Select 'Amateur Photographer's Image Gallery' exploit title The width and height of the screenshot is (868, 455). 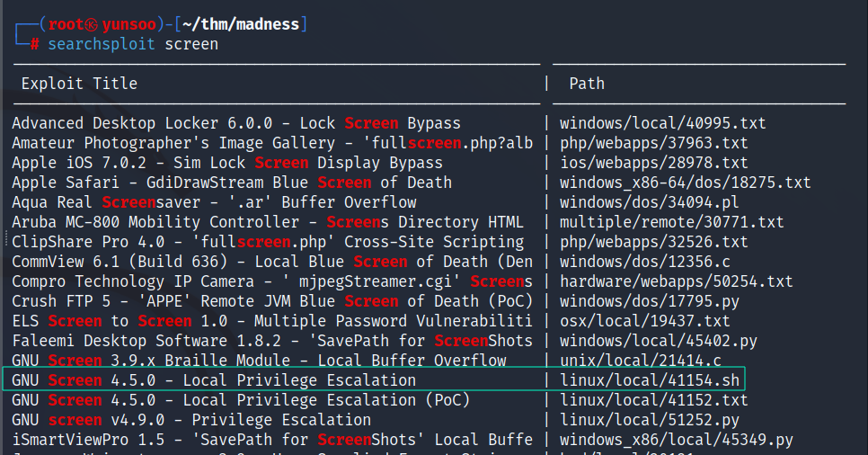click(x=272, y=143)
